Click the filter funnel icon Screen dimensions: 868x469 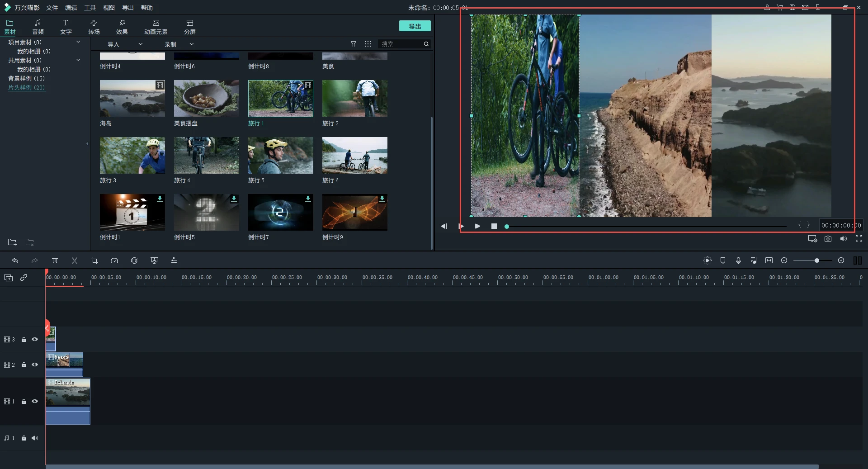[354, 44]
